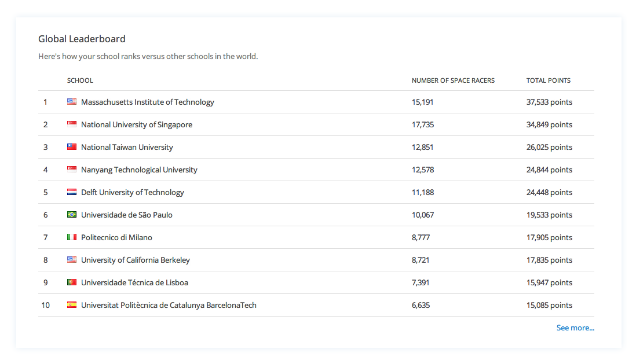Click the Taiwan flag beside National Taiwan University
This screenshot has height=364, width=636.
click(72, 147)
